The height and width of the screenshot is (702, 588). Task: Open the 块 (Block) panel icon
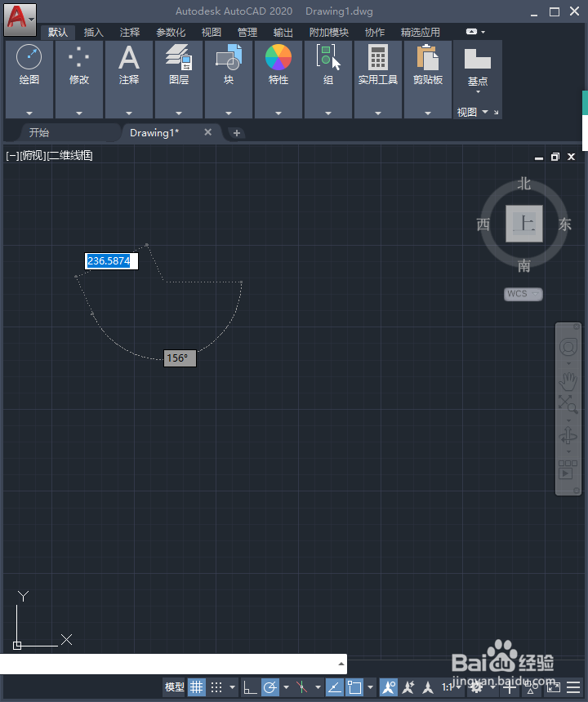tap(229, 57)
